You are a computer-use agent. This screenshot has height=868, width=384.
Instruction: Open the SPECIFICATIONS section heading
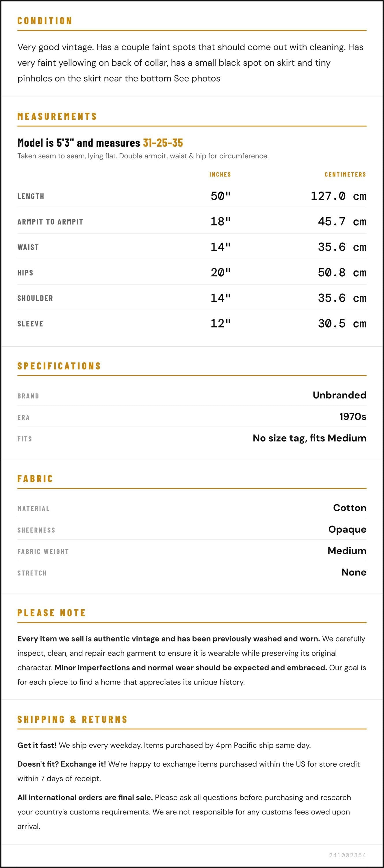point(59,366)
